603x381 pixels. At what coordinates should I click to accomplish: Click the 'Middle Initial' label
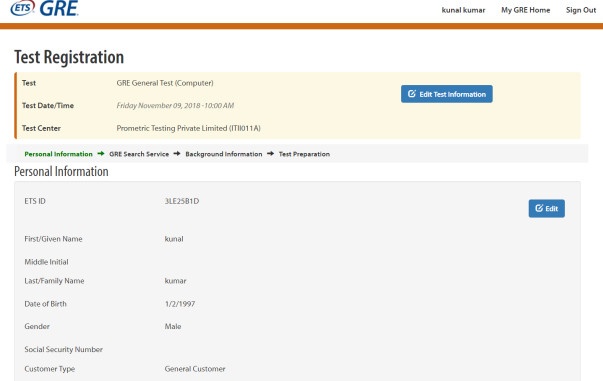47,262
